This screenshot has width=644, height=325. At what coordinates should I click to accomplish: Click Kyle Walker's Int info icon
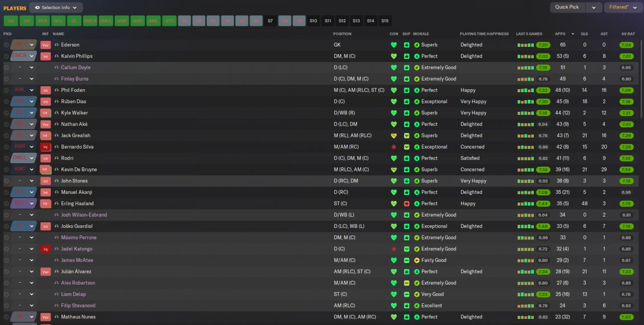click(x=45, y=113)
